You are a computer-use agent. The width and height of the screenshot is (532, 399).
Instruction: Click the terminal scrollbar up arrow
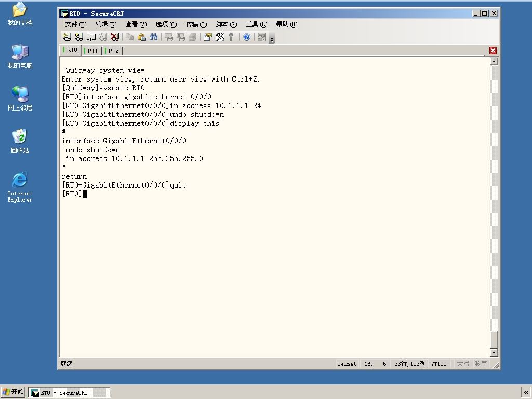coord(494,61)
